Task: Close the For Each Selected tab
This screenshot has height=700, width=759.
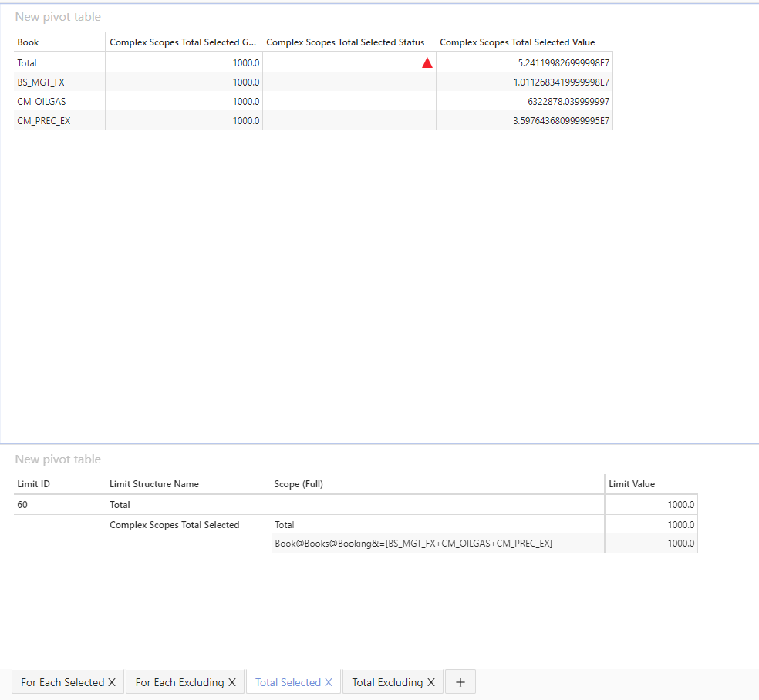Action: (x=112, y=682)
